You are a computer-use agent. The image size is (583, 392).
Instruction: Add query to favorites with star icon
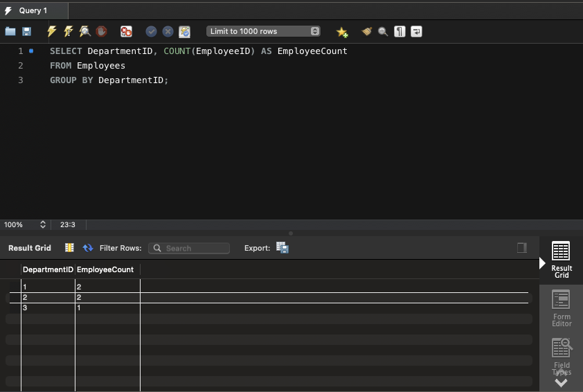point(342,32)
